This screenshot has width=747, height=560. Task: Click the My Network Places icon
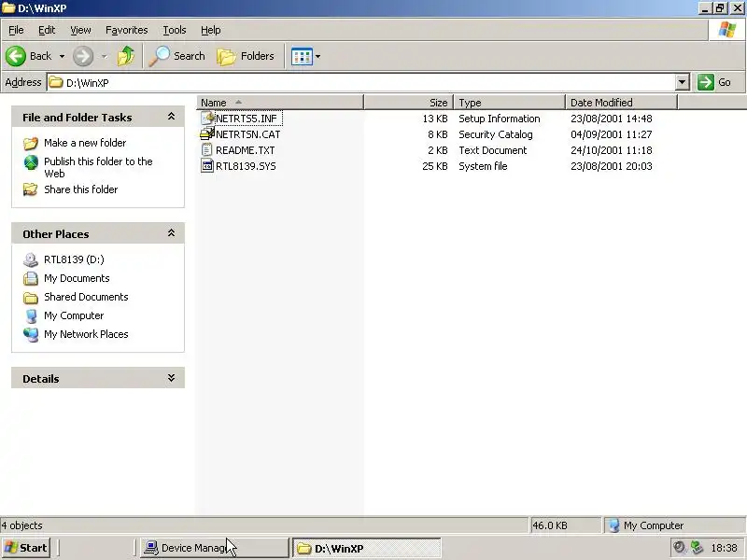31,334
